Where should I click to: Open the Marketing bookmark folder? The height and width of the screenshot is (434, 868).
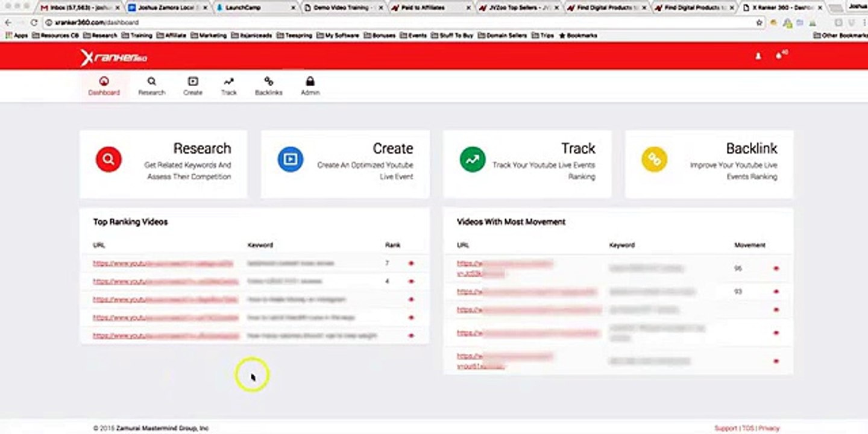(x=209, y=36)
